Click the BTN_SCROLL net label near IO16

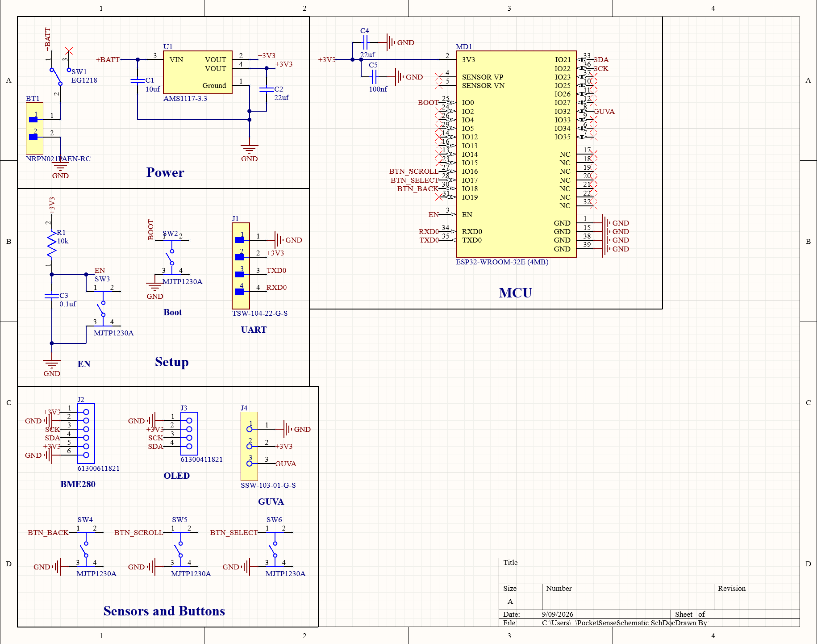pos(413,171)
